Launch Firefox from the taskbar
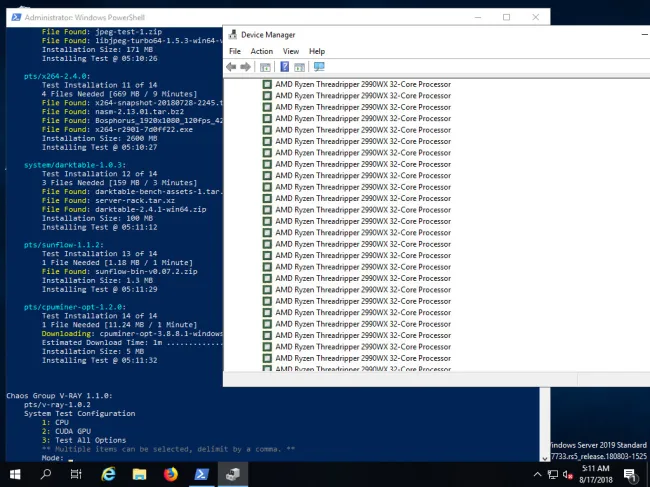This screenshot has height=487, width=650. tap(170, 474)
